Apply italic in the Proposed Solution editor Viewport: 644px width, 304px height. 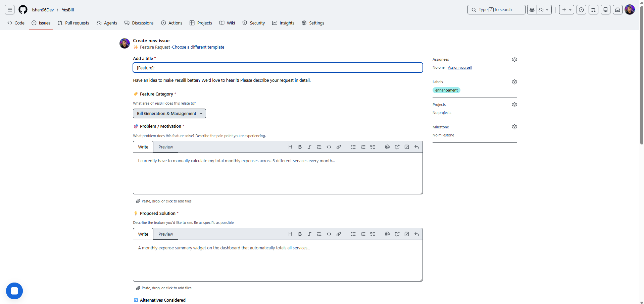(x=309, y=234)
